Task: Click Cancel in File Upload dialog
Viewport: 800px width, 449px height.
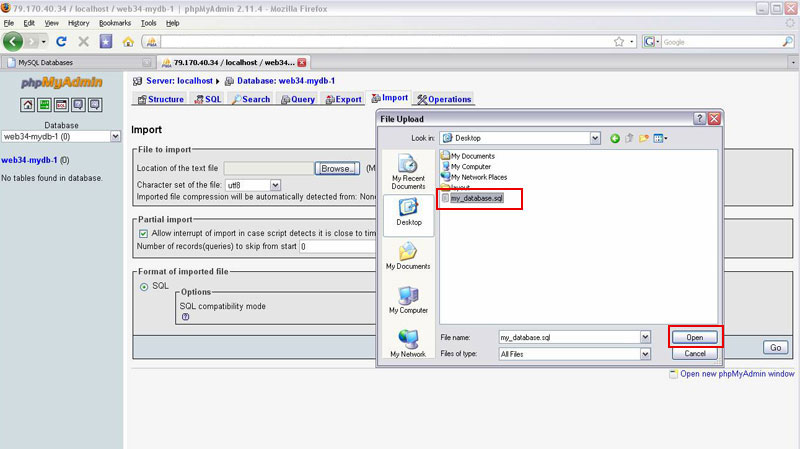Action: [694, 354]
